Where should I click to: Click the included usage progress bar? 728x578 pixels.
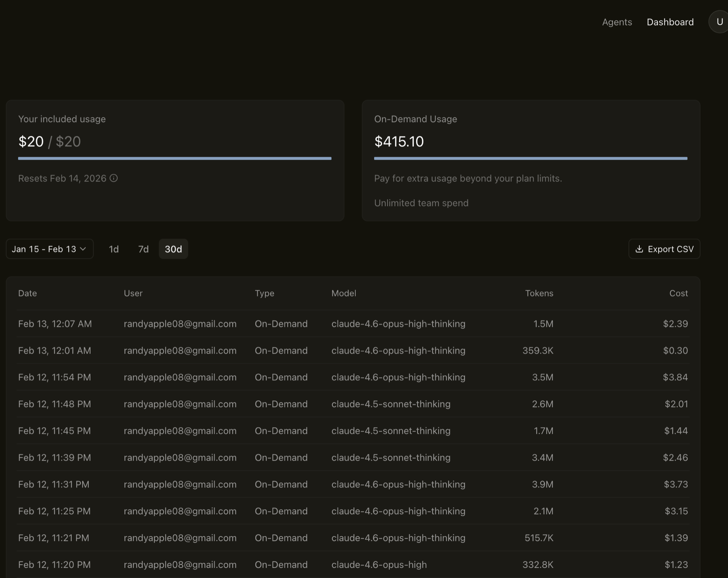point(175,158)
